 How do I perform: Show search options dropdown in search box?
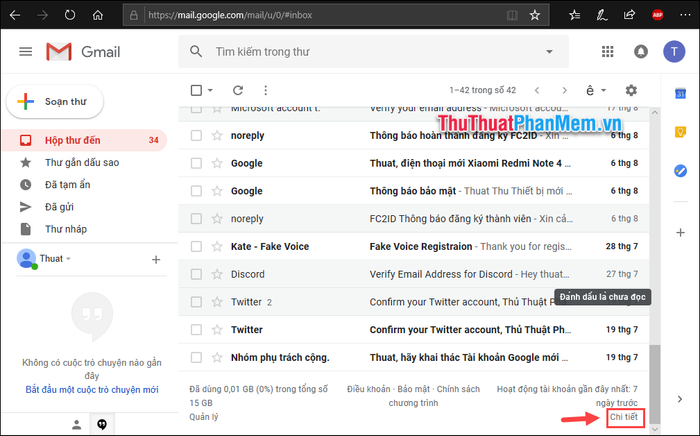coord(550,52)
